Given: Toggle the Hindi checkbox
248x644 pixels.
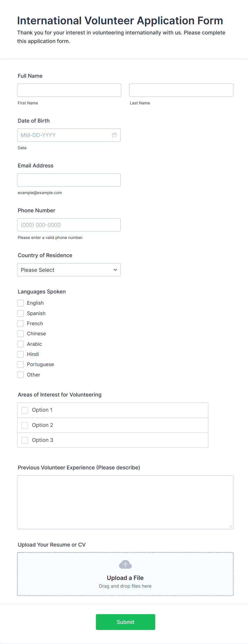Looking at the screenshot, I should click(x=21, y=354).
